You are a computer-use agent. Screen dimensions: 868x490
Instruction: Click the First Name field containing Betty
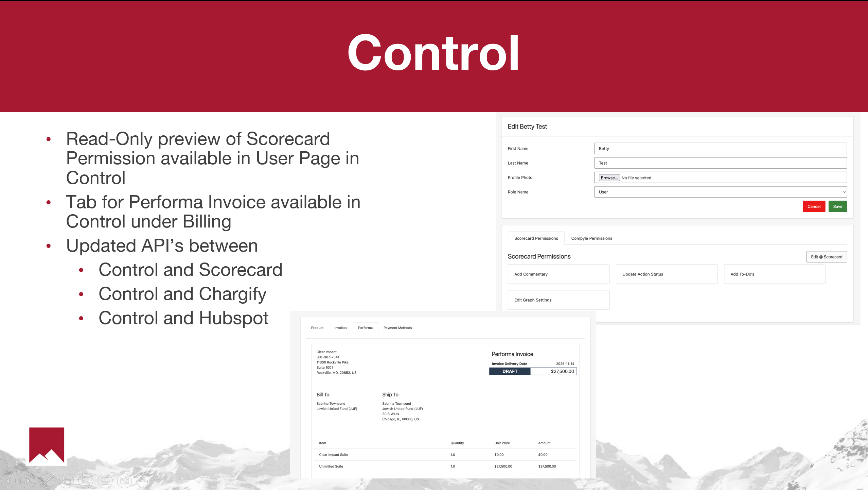(x=720, y=149)
